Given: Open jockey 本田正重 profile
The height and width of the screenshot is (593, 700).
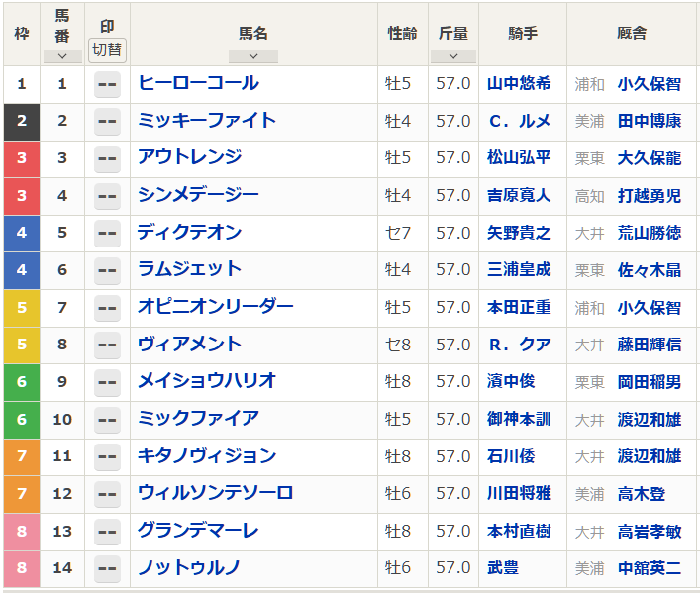Looking at the screenshot, I should tap(519, 307).
